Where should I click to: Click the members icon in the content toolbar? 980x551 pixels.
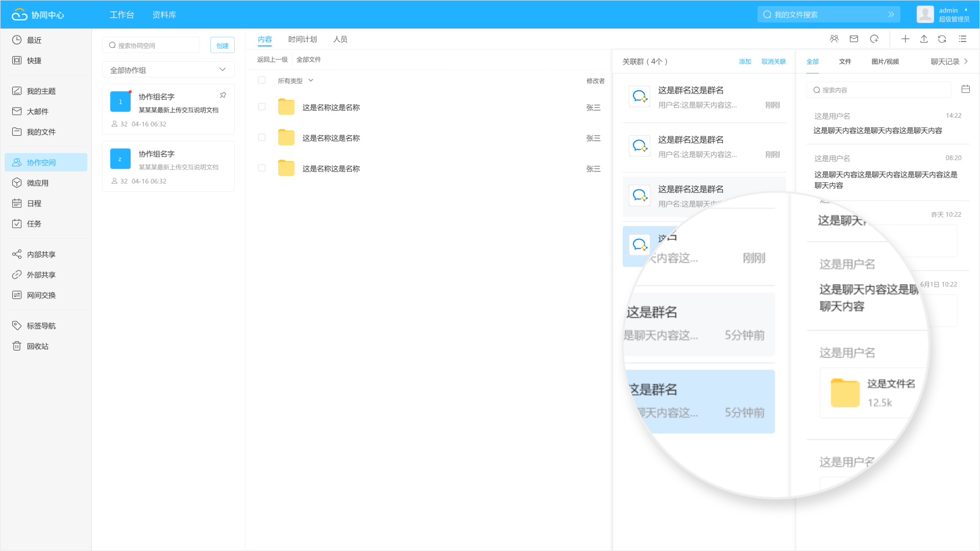pos(835,38)
